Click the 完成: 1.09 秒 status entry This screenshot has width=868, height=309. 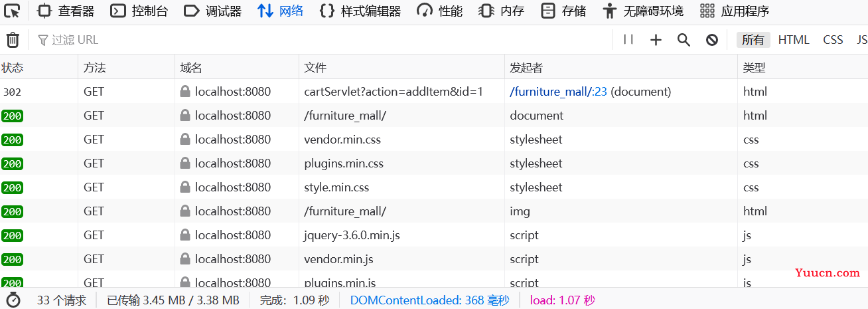pyautogui.click(x=295, y=300)
